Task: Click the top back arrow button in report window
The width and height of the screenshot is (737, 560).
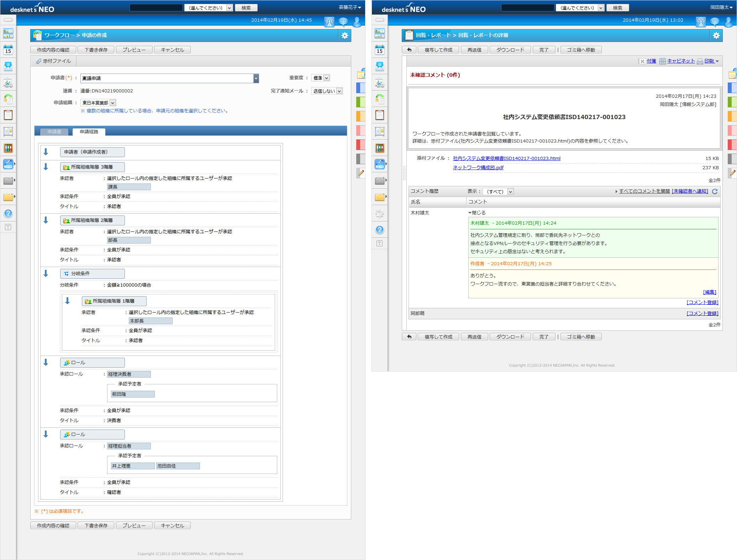Action: [x=409, y=50]
